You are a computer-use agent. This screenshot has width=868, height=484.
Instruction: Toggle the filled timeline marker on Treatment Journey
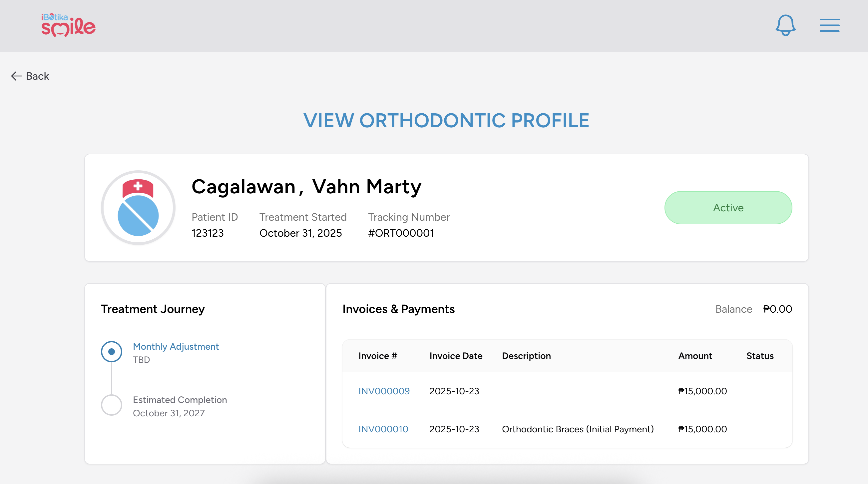tap(111, 351)
